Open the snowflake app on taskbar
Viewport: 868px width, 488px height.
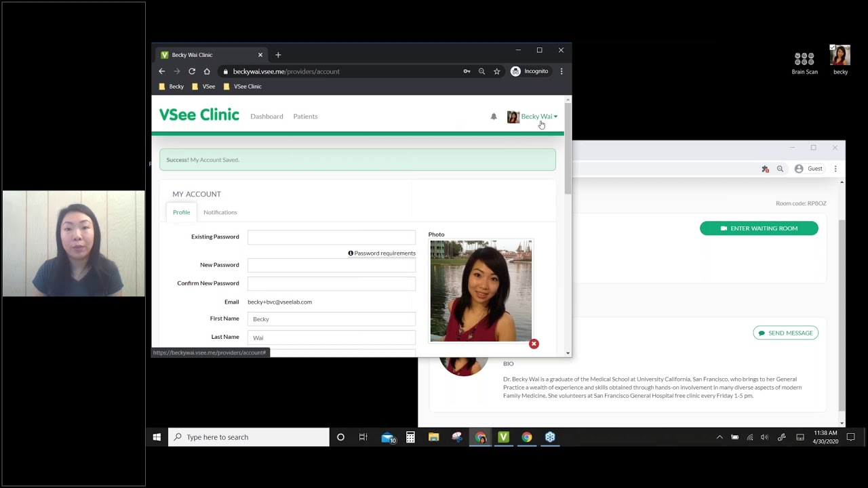point(550,437)
